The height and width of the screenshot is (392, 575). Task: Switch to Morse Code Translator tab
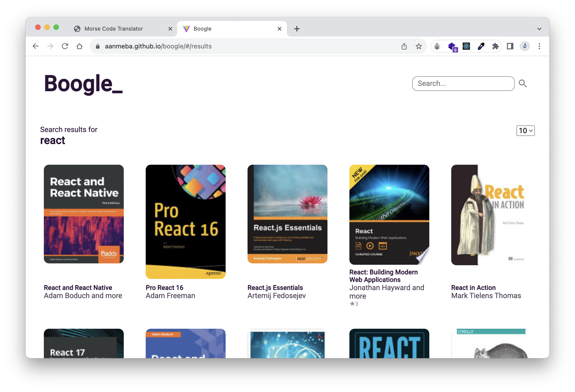(113, 29)
